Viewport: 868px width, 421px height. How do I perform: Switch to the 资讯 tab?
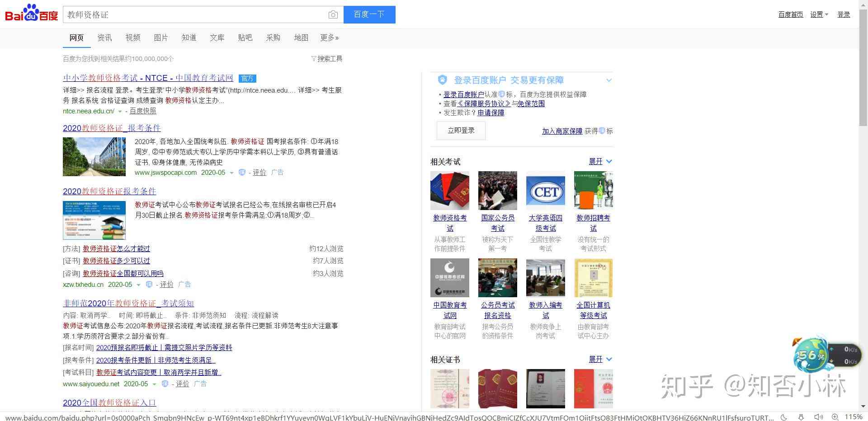pyautogui.click(x=104, y=37)
